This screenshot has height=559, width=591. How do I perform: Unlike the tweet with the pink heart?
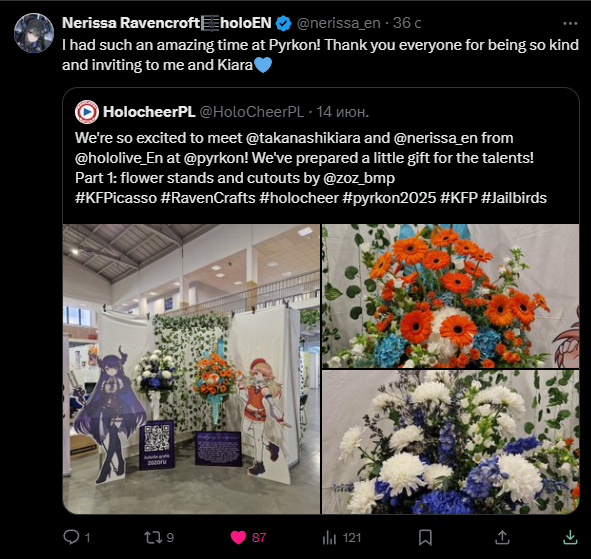238,537
